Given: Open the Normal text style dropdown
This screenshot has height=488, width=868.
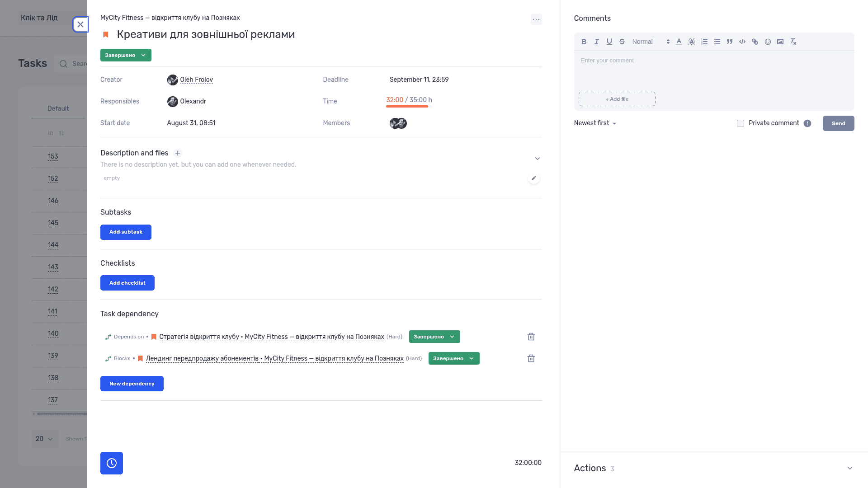Looking at the screenshot, I should pyautogui.click(x=651, y=42).
